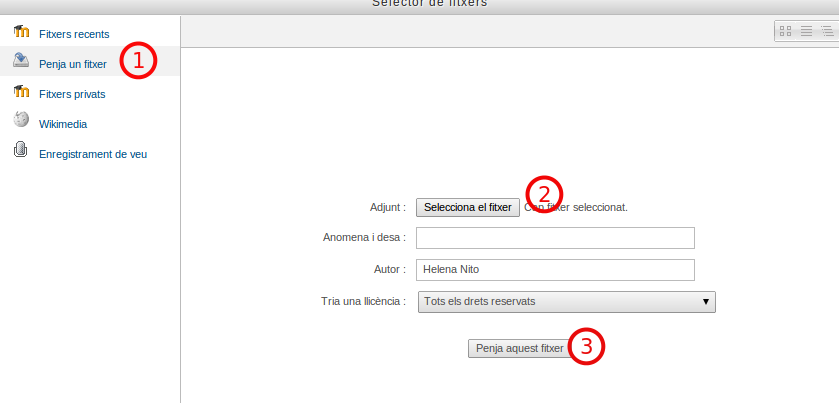Focus the Anomena i desa text field
The image size is (839, 404).
555,238
